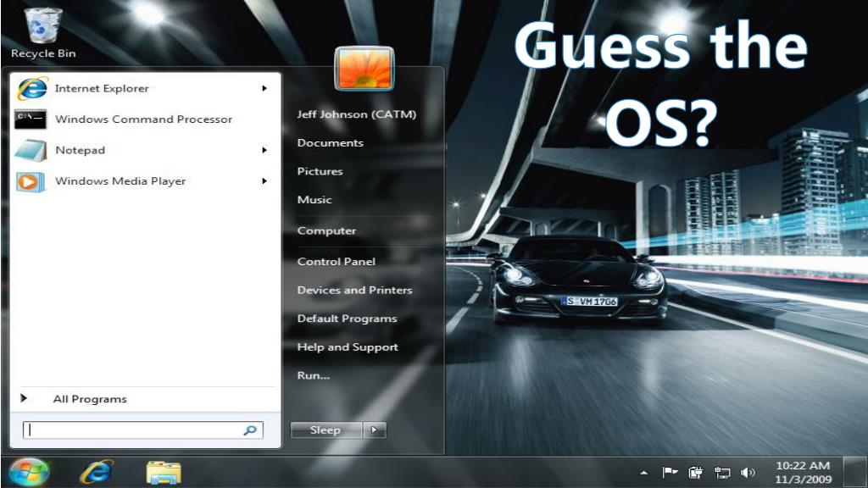Screen dimensions: 868x488
Task: Select Internet Explorer text entry
Action: coord(102,88)
